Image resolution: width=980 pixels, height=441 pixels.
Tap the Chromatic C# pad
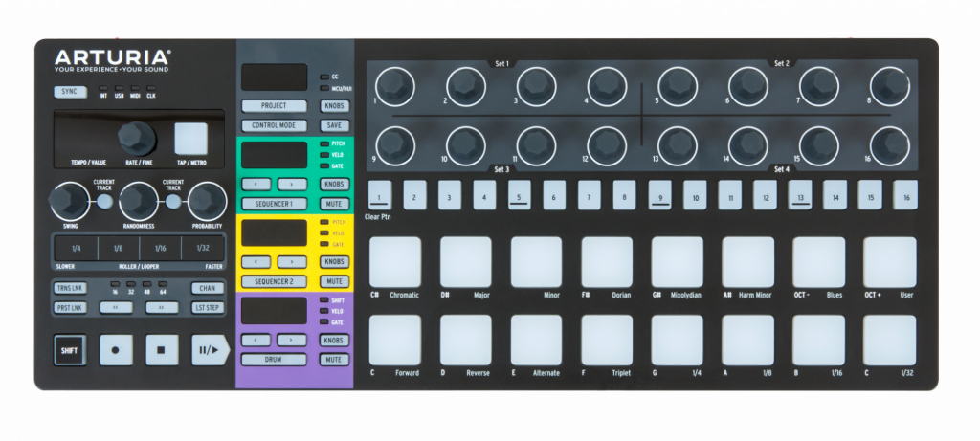pyautogui.click(x=395, y=262)
